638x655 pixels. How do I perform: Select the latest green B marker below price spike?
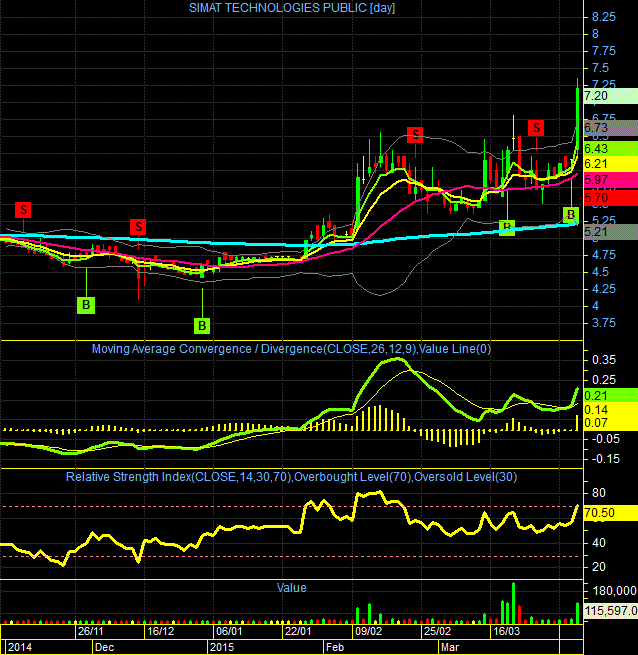(x=571, y=215)
